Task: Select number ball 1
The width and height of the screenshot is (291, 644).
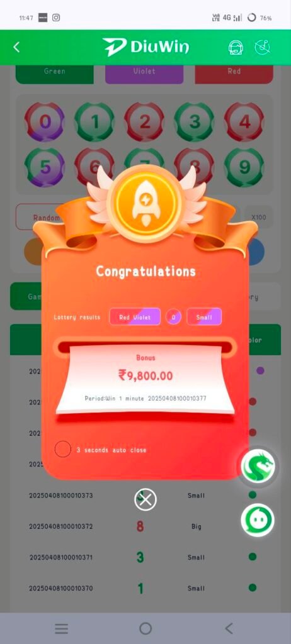Action: click(x=94, y=122)
